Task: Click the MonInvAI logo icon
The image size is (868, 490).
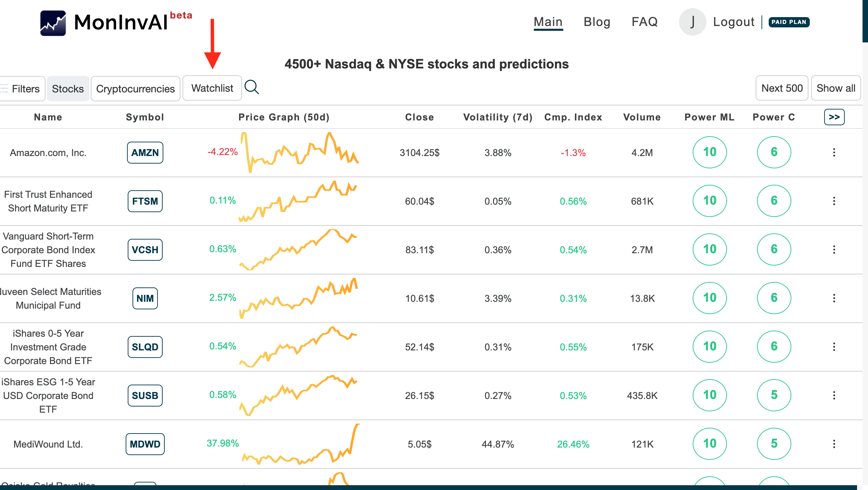Action: click(53, 23)
